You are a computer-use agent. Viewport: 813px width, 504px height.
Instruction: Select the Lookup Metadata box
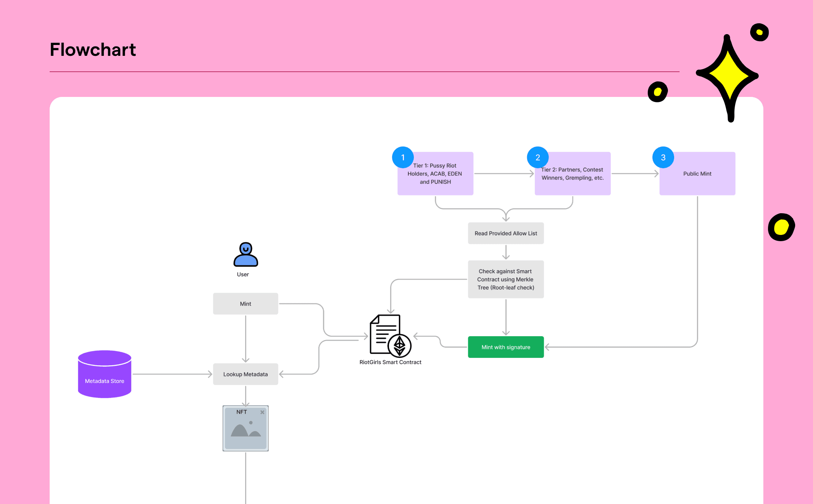click(246, 374)
